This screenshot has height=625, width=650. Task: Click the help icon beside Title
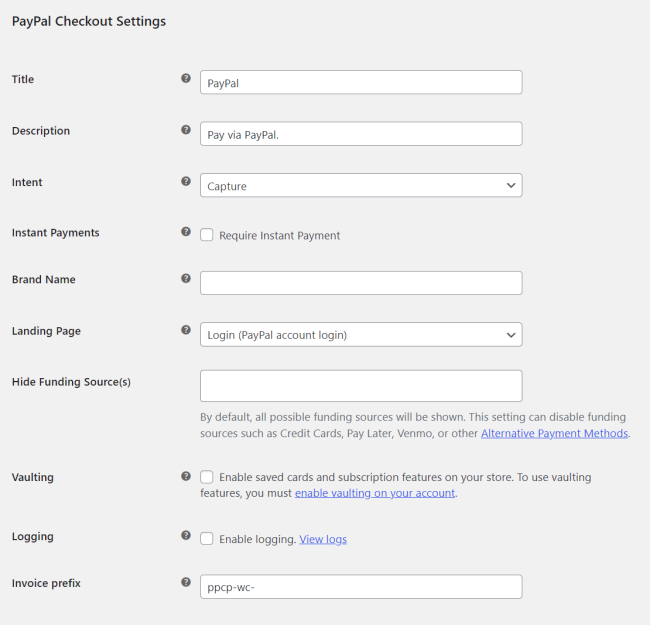coord(186,78)
